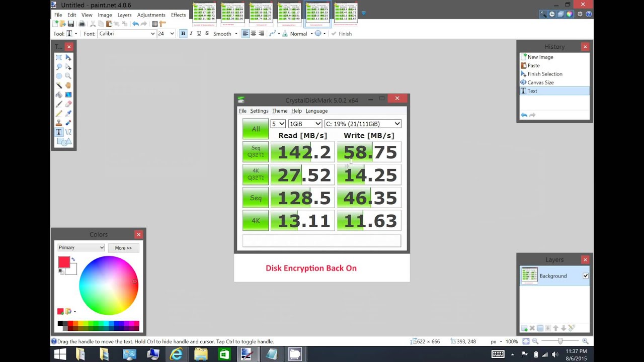644x362 pixels.
Task: Select the Paste entry in History
Action: pos(554,65)
